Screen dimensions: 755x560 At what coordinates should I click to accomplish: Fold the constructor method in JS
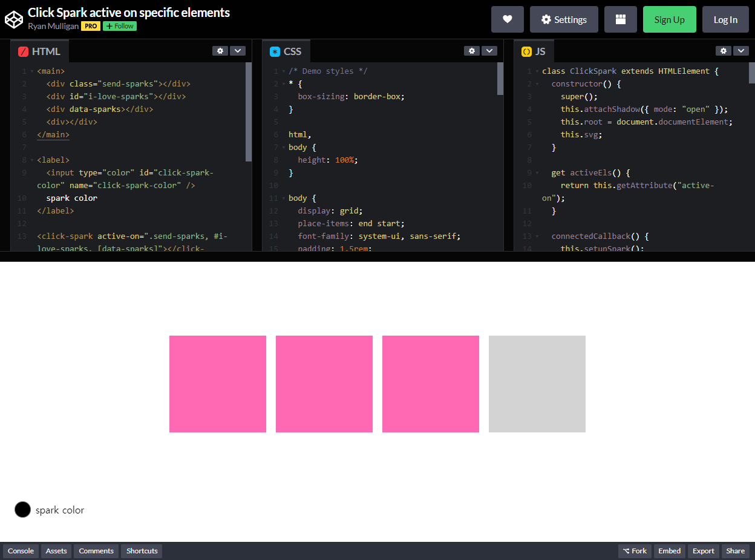click(536, 84)
